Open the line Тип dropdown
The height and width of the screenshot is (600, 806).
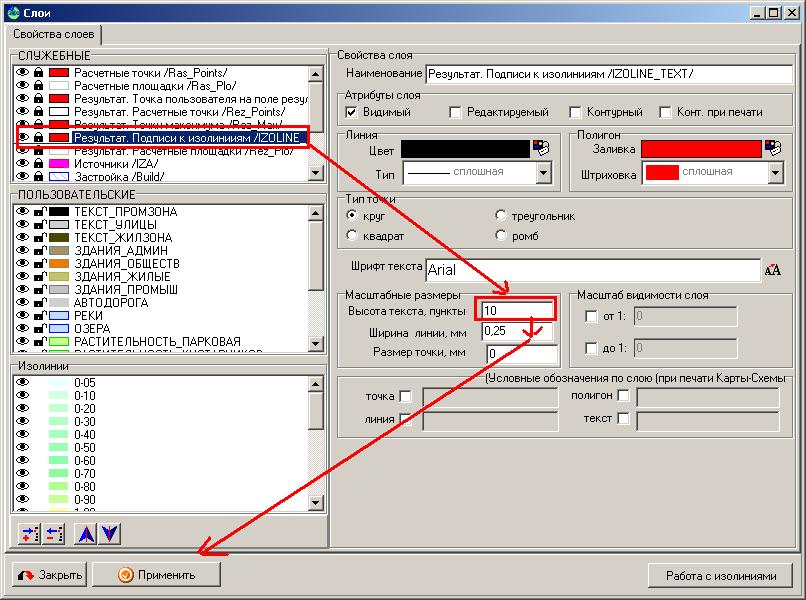[543, 173]
